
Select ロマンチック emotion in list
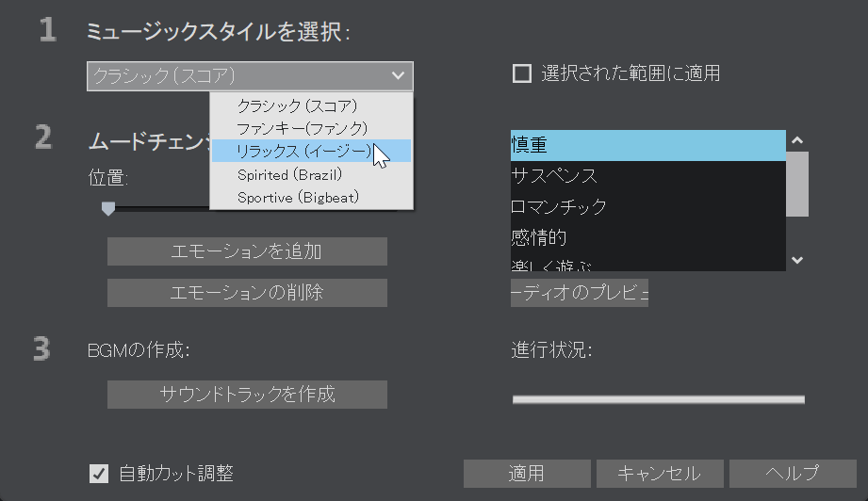tap(647, 207)
